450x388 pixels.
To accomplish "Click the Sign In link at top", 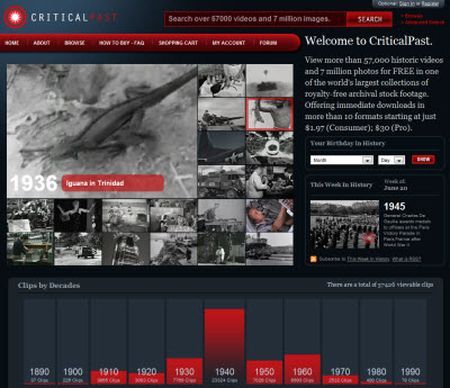I will click(x=407, y=4).
